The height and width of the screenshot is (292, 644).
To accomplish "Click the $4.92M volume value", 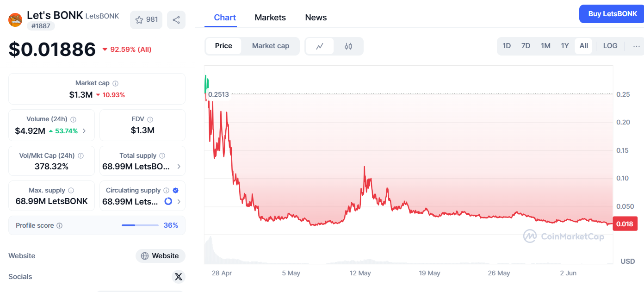I will coord(30,131).
